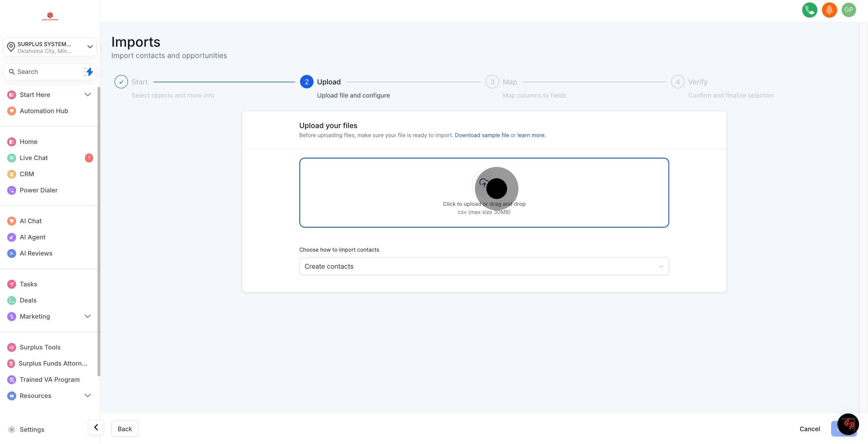This screenshot has height=444, width=868.
Task: Open the CRM menu item
Action: [27, 174]
